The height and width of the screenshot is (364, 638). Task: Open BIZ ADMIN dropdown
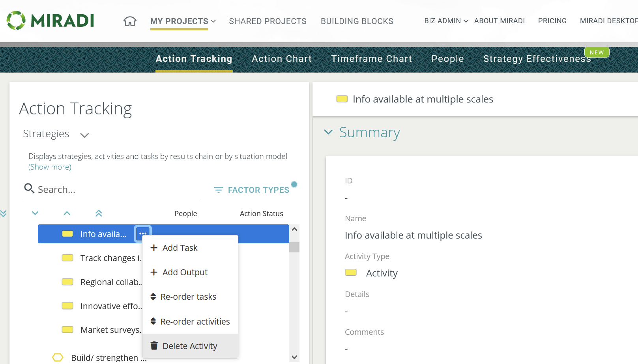point(446,21)
